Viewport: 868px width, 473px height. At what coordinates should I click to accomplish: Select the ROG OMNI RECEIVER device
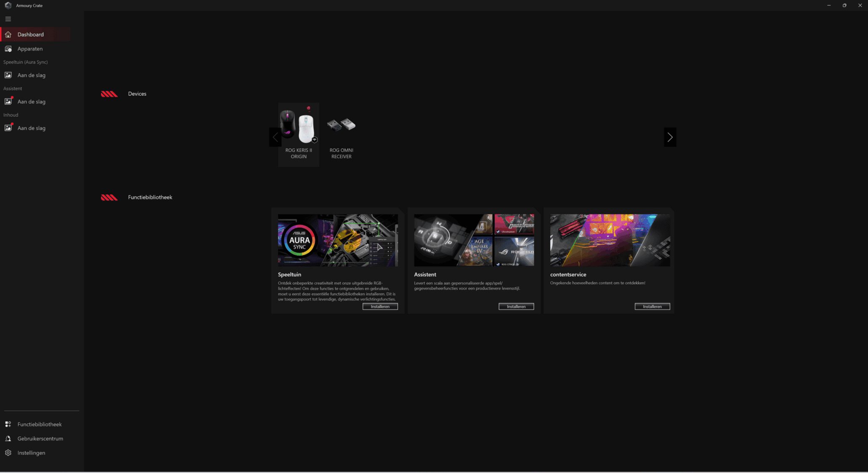341,135
